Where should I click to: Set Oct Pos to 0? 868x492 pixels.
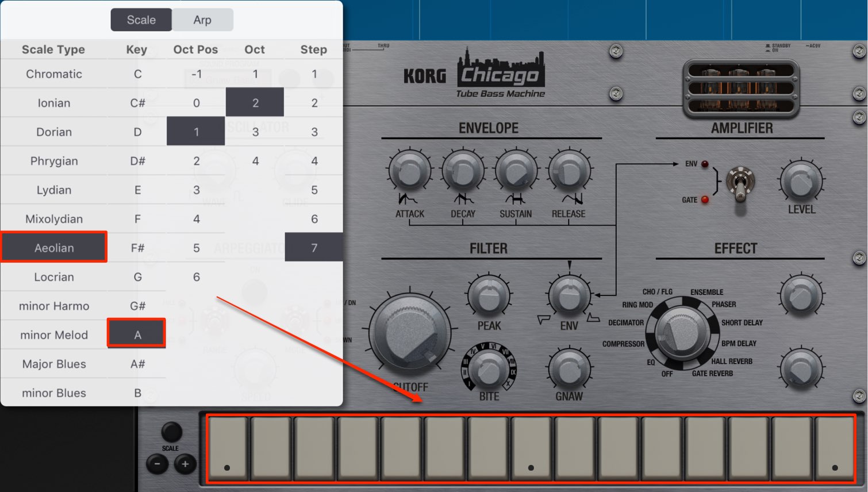tap(196, 103)
